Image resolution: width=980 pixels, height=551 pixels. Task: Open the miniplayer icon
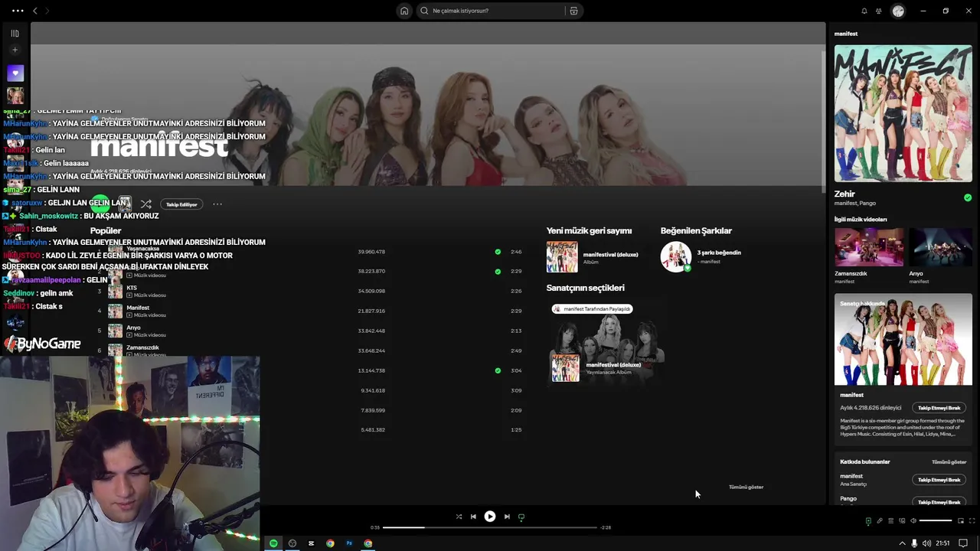coord(961,521)
